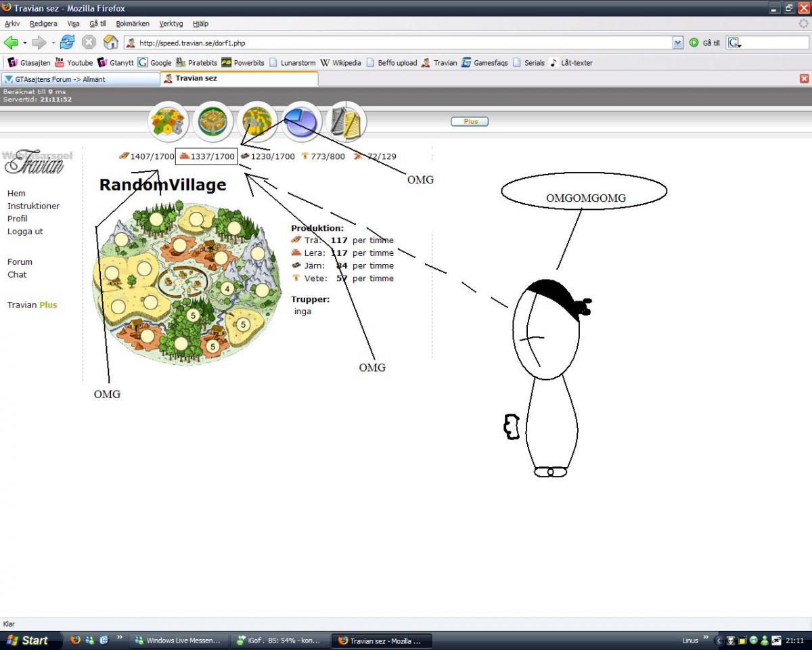Image resolution: width=812 pixels, height=650 pixels.
Task: Reload the current page
Action: pyautogui.click(x=67, y=43)
